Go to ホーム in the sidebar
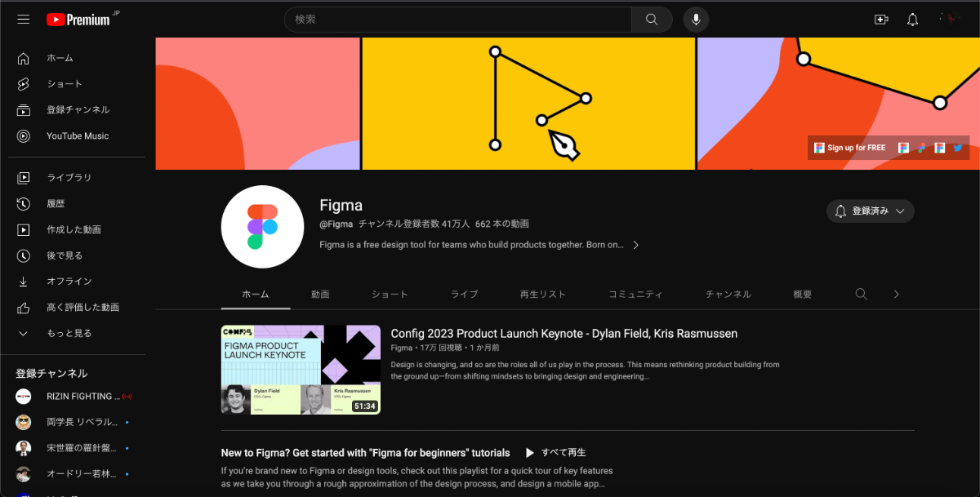The width and height of the screenshot is (980, 497). coord(77,58)
